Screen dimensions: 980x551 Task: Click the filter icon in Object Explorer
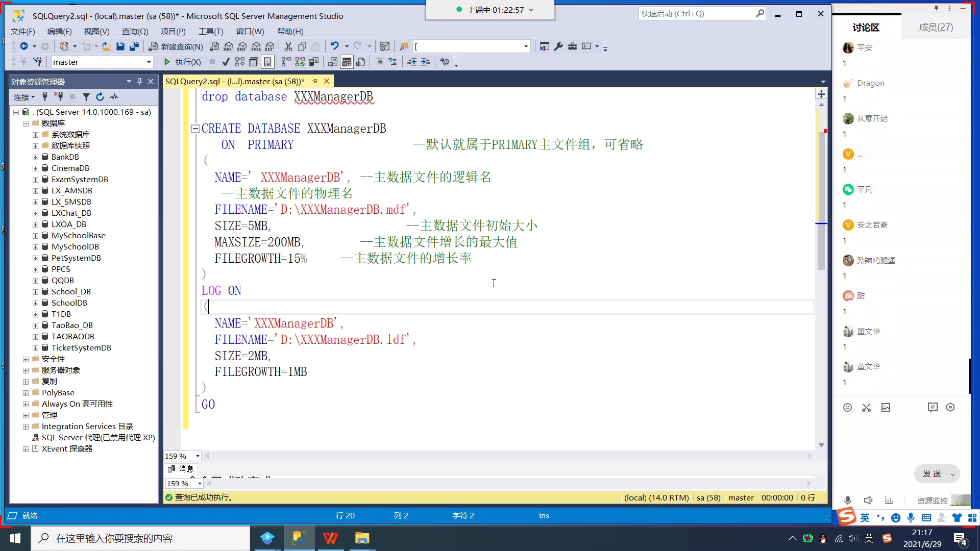(x=86, y=96)
